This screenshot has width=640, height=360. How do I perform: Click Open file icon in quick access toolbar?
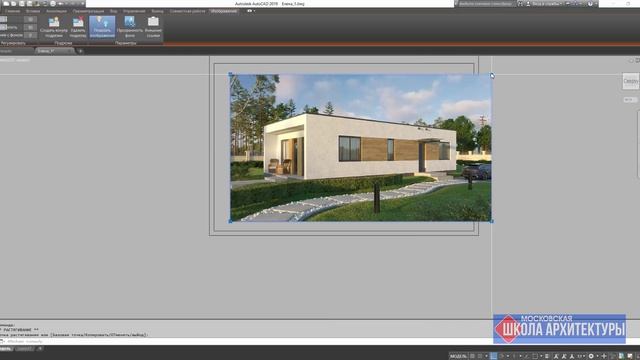tap(13, 4)
